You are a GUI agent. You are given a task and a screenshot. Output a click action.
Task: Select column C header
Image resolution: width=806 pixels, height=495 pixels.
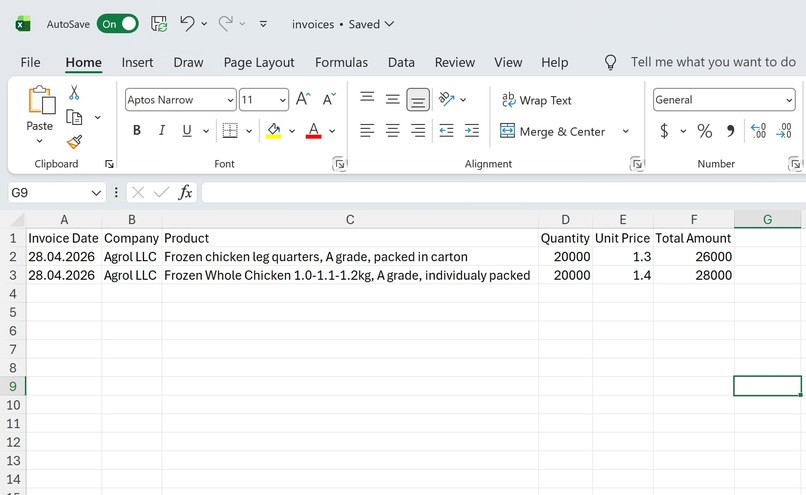[350, 220]
